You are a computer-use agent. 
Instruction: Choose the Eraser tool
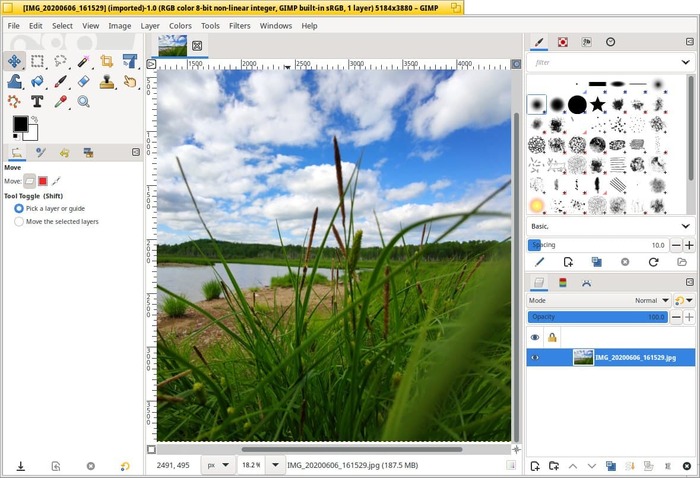pyautogui.click(x=84, y=81)
